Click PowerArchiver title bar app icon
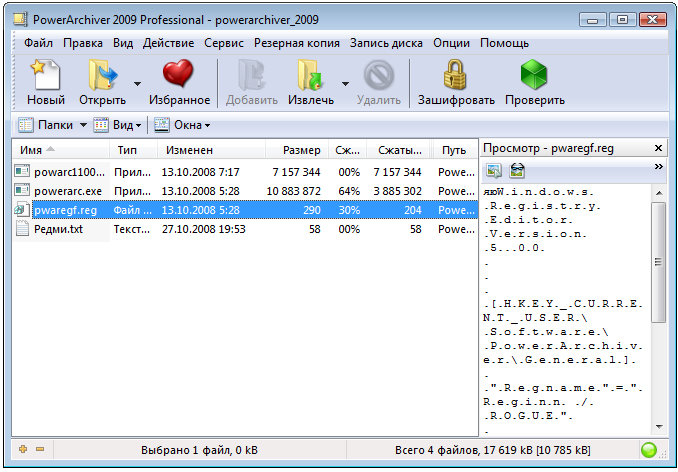Screen dimensions: 678x472 tap(21, 19)
